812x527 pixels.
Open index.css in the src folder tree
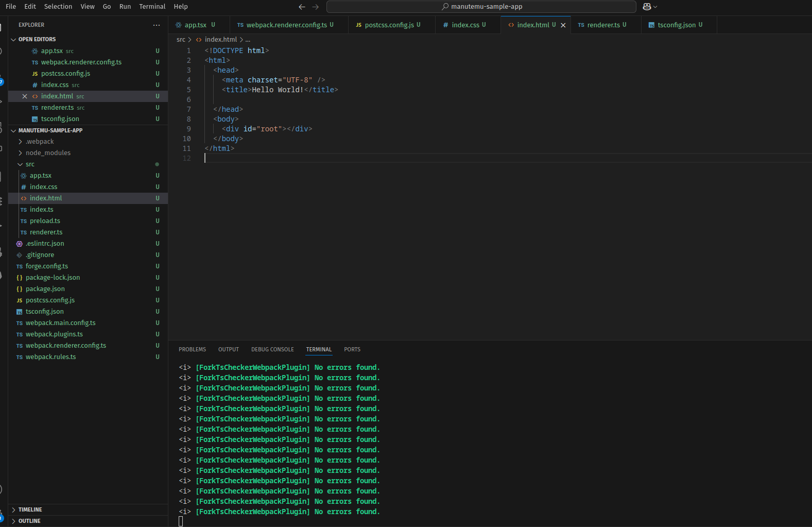[88, 187]
